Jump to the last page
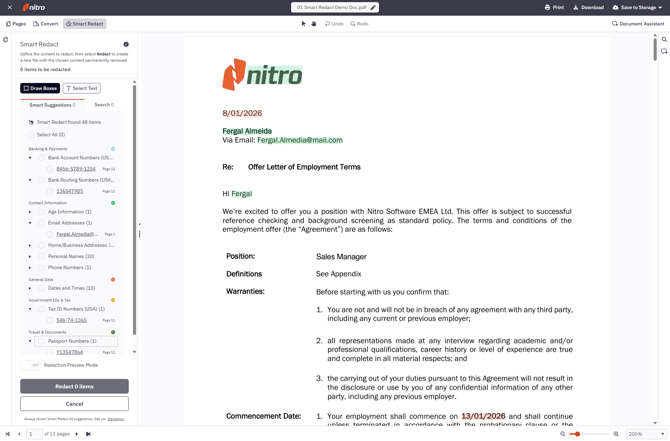Viewport: 670px width, 441px height. click(88, 434)
